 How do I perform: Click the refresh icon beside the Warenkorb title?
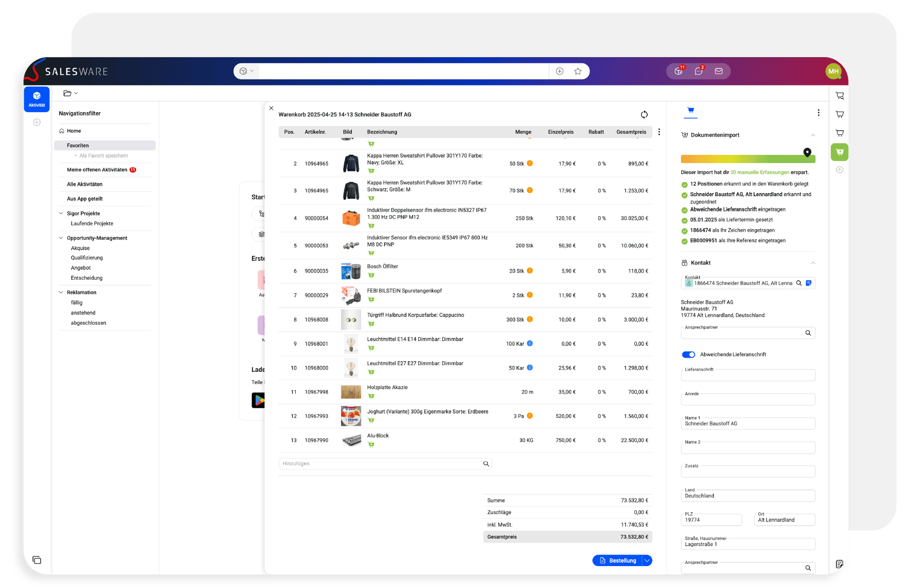[644, 115]
